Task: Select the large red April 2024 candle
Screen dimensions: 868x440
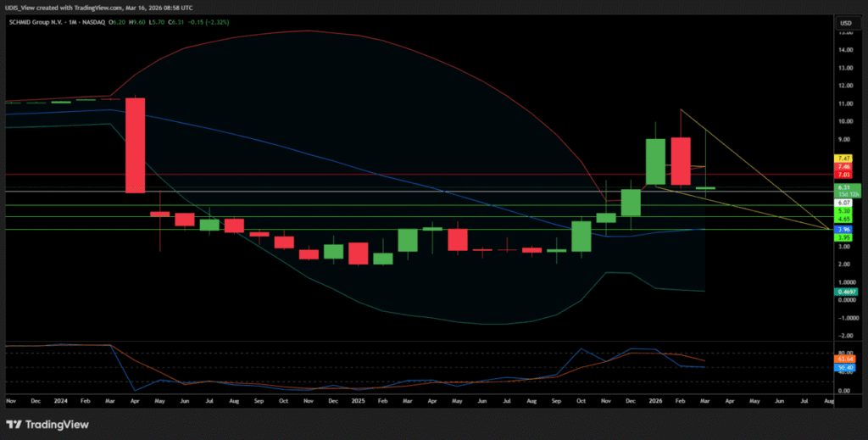Action: coord(136,146)
